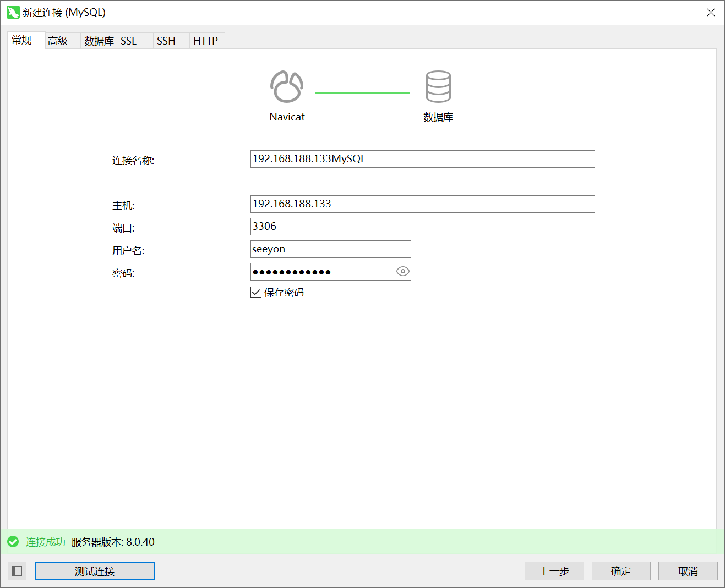Click the 主机 host input field
The image size is (725, 588).
tap(423, 204)
